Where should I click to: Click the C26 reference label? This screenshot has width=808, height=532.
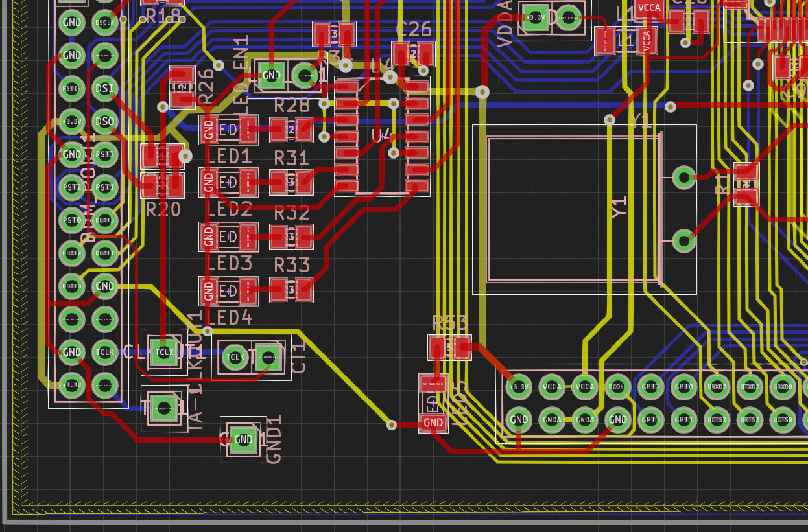click(x=413, y=29)
